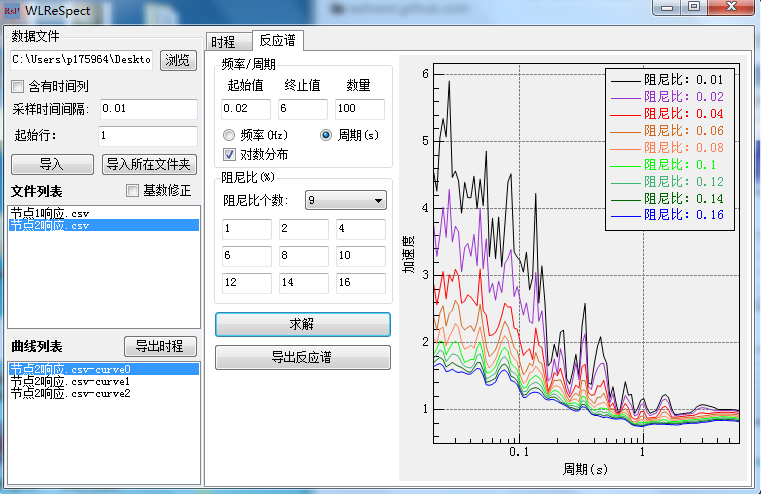The height and width of the screenshot is (494, 761).
Task: Click legend entry 阻尼比: 0.04
Action: 667,114
